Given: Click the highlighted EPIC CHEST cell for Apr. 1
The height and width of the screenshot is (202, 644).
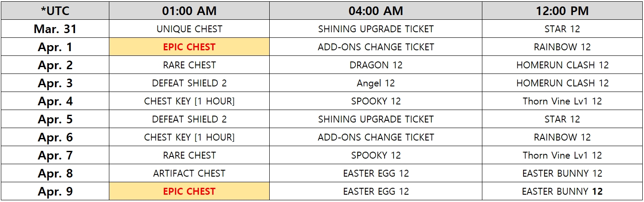Looking at the screenshot, I should coord(189,47).
